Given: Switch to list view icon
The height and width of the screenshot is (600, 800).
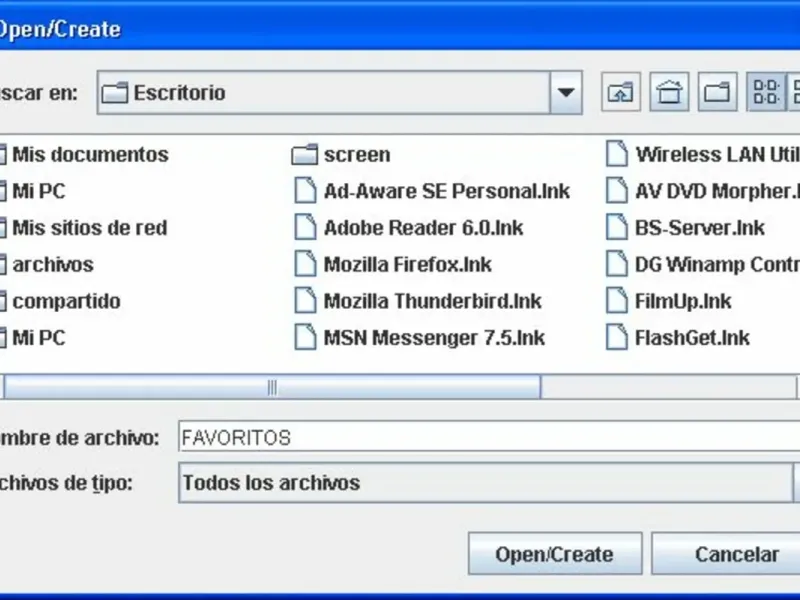Looking at the screenshot, I should pyautogui.click(x=766, y=92).
